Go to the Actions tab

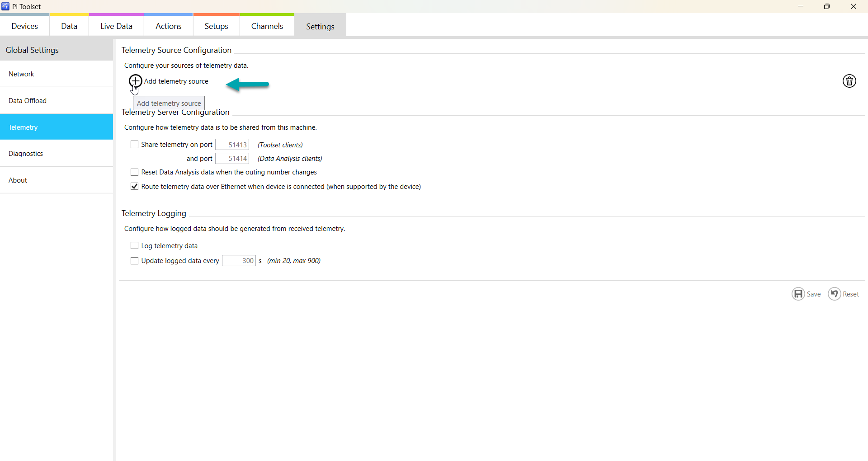[168, 26]
